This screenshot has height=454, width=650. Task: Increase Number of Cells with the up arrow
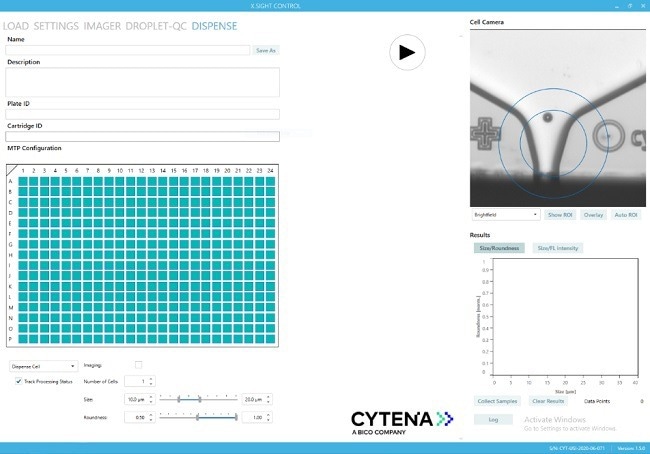click(x=151, y=379)
